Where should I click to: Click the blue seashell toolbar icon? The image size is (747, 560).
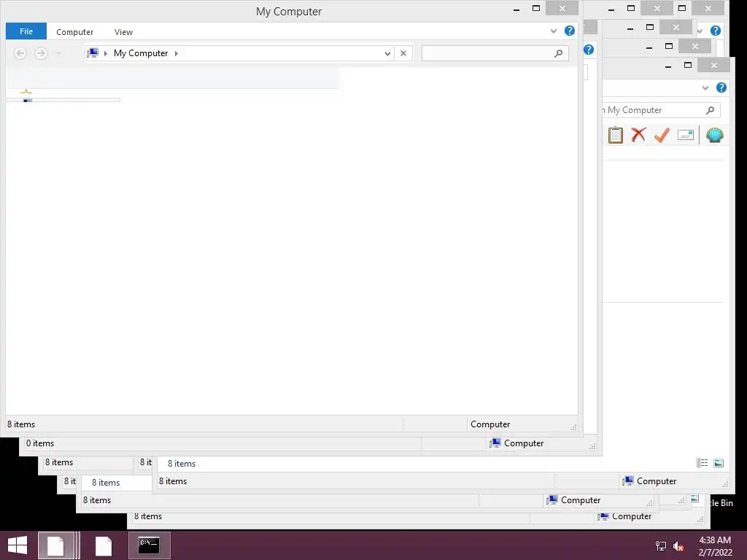pyautogui.click(x=715, y=135)
